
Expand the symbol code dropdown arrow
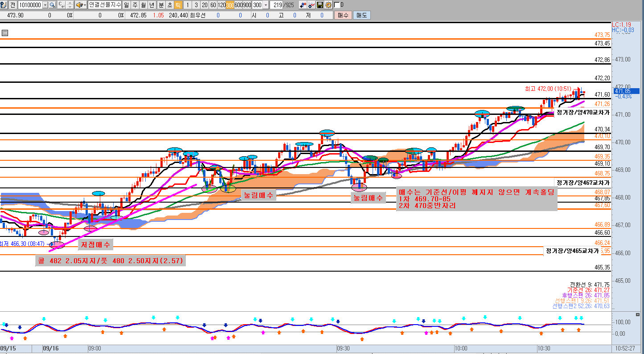45,5
